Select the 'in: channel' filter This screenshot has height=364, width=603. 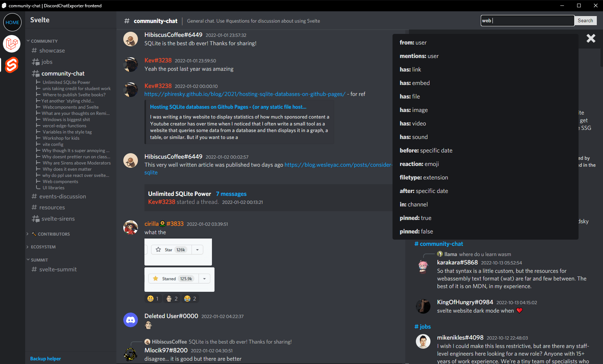485,205
